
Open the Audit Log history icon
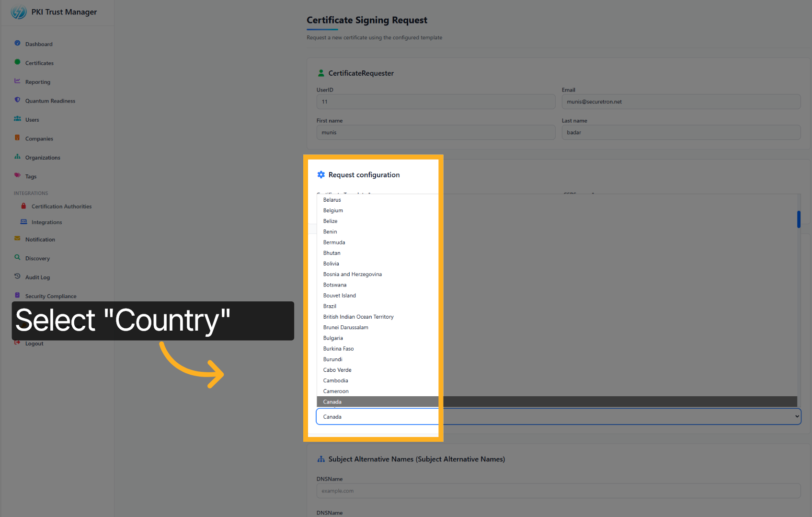18,277
